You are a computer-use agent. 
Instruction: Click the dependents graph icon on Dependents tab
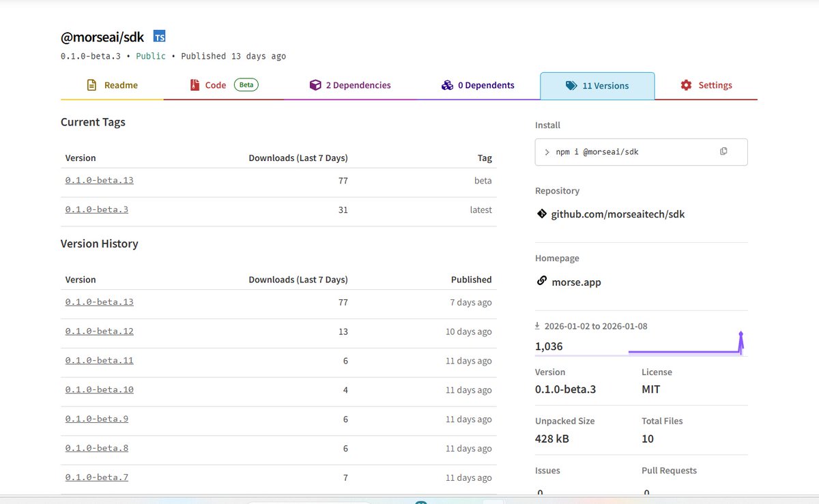(x=447, y=85)
